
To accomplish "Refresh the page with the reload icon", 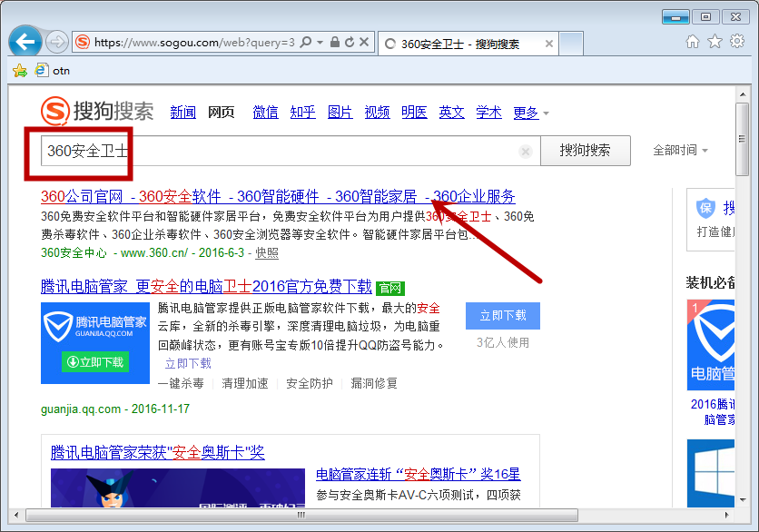I will point(350,42).
